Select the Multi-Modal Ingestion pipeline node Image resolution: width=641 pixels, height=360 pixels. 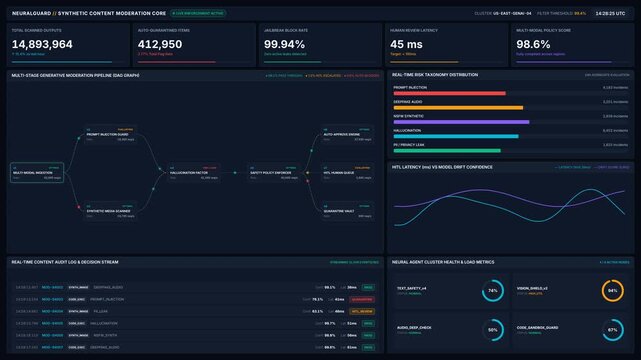point(37,173)
